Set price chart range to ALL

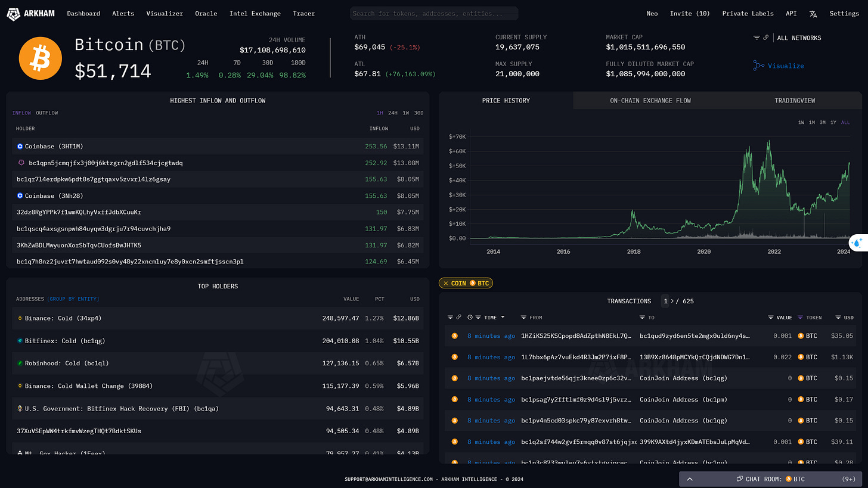[845, 122]
